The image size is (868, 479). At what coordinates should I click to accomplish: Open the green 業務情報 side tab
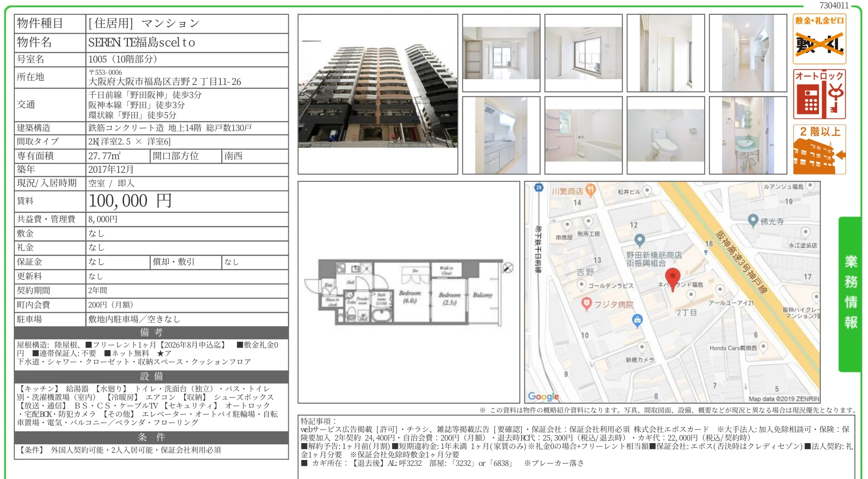(x=850, y=294)
